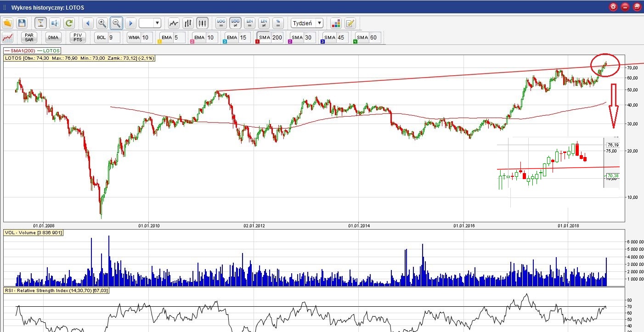Click the notepad edit icon
The height and width of the screenshot is (332, 644).
pos(350,23)
